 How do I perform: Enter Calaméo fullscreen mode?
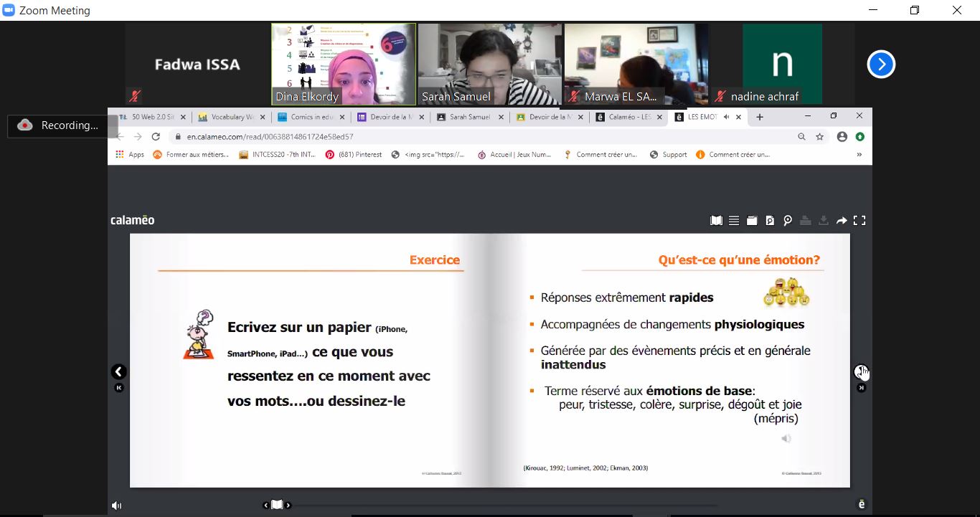[859, 221]
